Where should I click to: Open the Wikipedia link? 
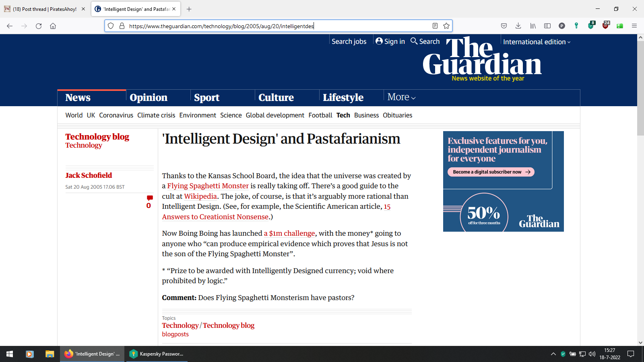click(200, 196)
